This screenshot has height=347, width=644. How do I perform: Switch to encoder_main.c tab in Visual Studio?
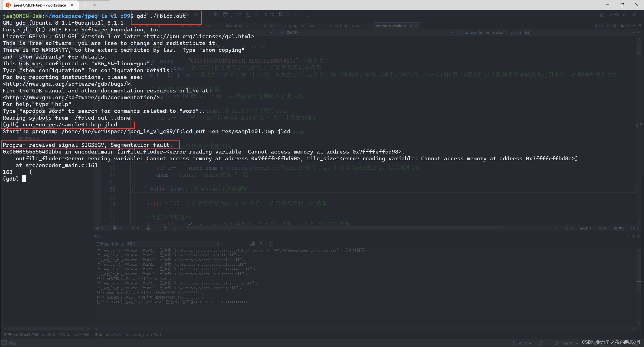pyautogui.click(x=390, y=26)
